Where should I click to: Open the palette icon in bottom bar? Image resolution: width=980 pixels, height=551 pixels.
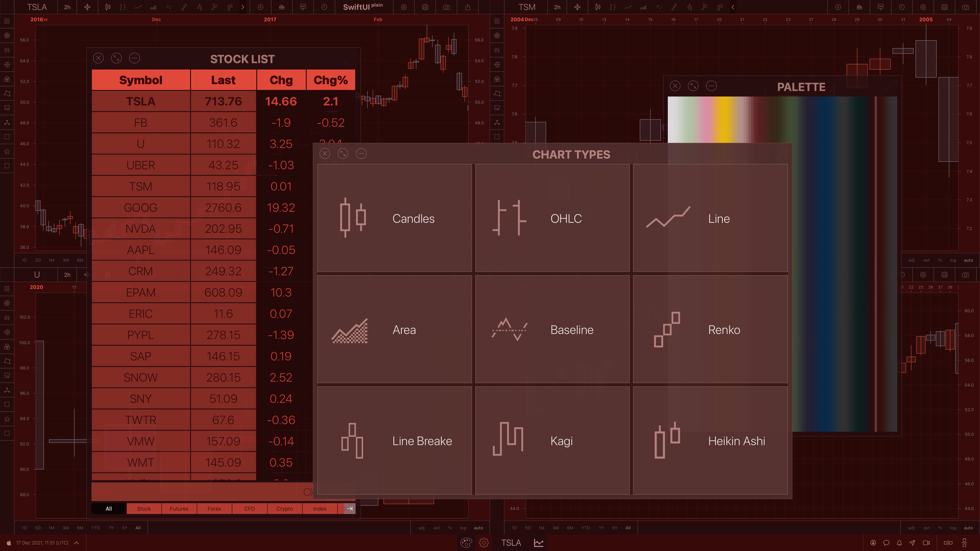point(466,543)
